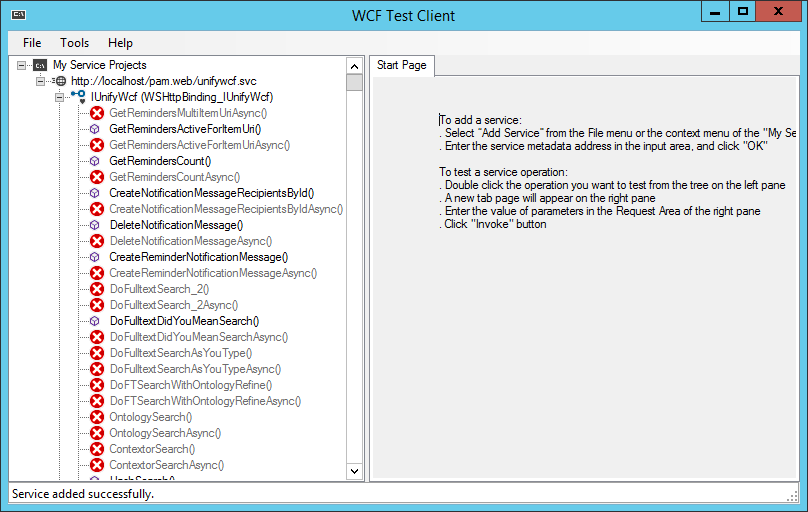The height and width of the screenshot is (512, 808).
Task: Select GetRemindersCount() operation text
Action: (160, 161)
